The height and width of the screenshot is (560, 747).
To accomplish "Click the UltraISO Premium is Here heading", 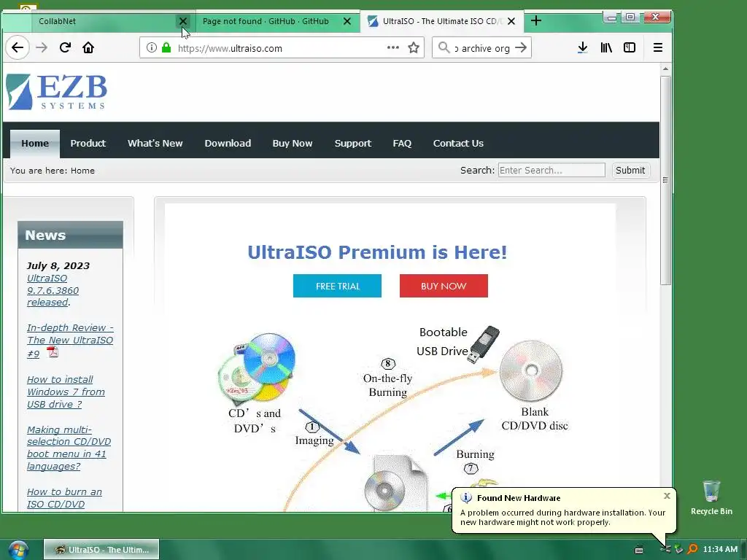I will click(x=377, y=252).
